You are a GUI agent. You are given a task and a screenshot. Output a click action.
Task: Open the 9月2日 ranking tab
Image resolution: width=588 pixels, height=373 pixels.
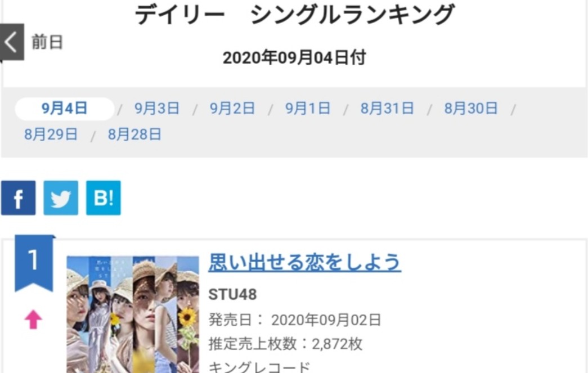(x=232, y=109)
